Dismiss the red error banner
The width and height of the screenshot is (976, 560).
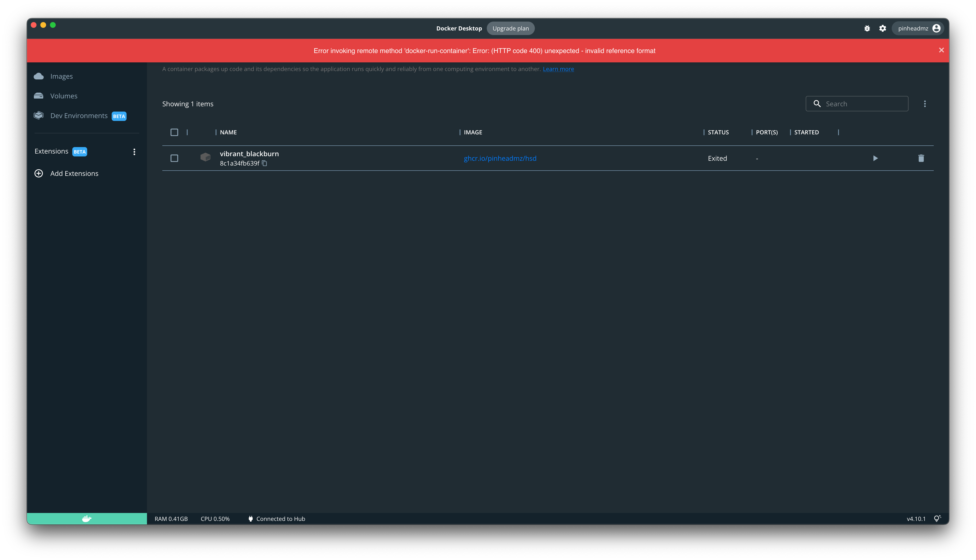[941, 50]
